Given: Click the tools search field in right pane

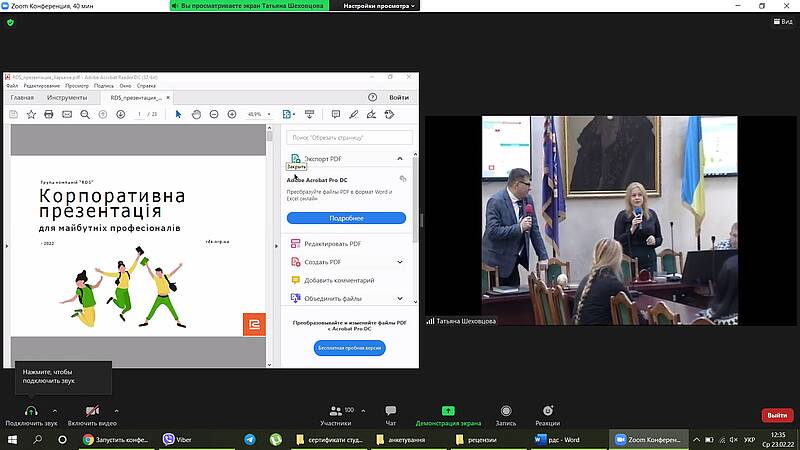Looking at the screenshot, I should pyautogui.click(x=349, y=137).
